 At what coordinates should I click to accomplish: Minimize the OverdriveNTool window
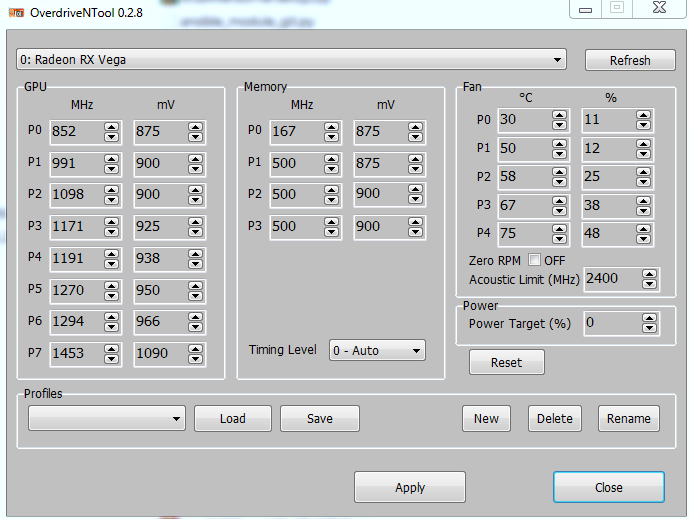click(585, 9)
